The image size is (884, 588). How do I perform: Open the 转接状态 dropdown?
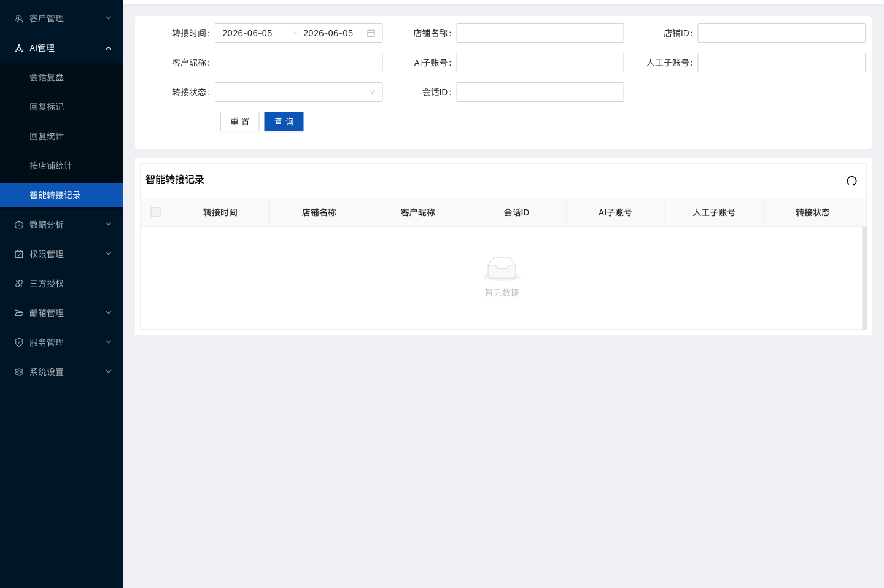(x=298, y=92)
